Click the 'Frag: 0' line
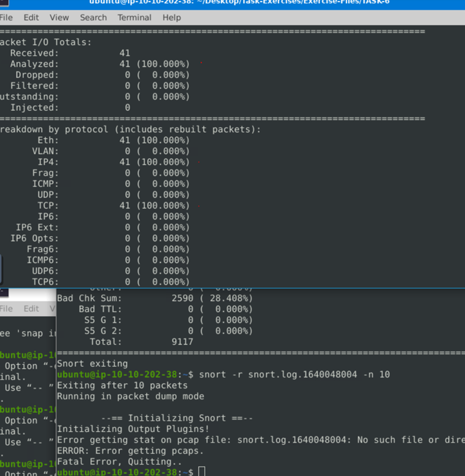 point(111,173)
